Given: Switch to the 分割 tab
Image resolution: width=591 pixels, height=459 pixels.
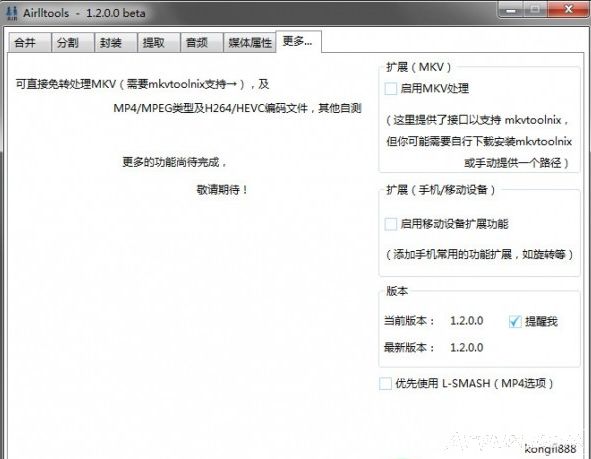Looking at the screenshot, I should coord(73,43).
